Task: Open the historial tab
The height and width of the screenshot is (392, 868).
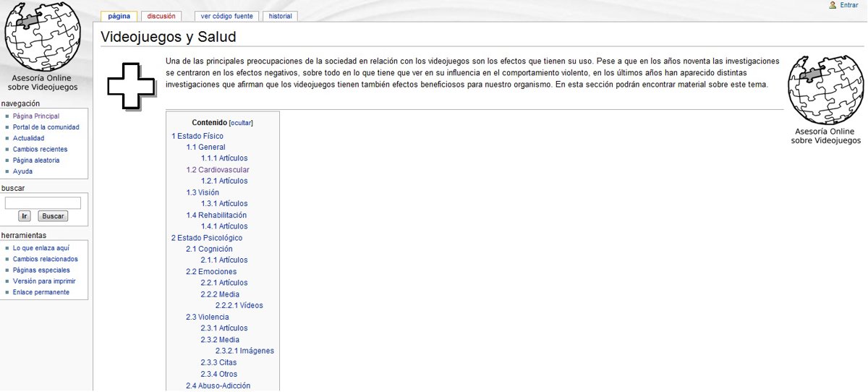Action: point(280,16)
